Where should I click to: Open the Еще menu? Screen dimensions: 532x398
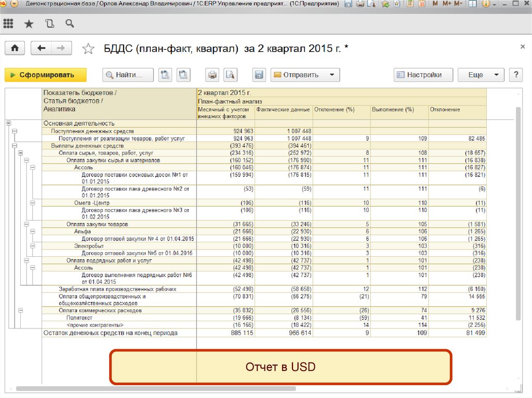[x=481, y=75]
